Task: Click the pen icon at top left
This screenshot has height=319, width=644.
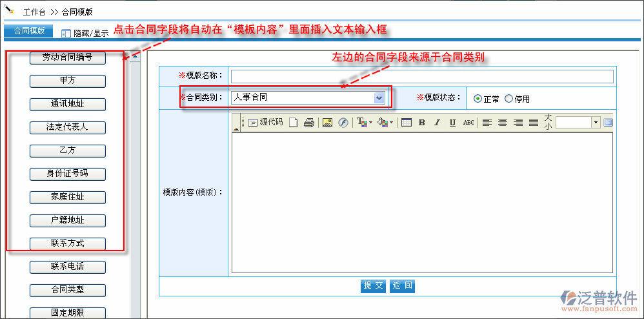Action: [x=10, y=8]
